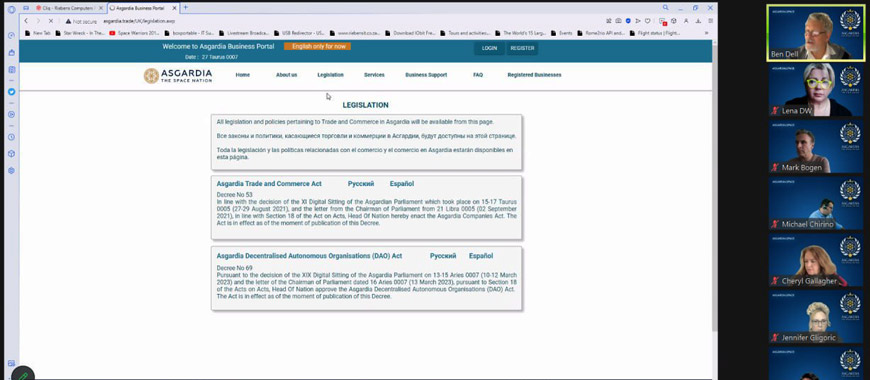Open the Business Support menu item
870x380 pixels.
[x=426, y=75]
